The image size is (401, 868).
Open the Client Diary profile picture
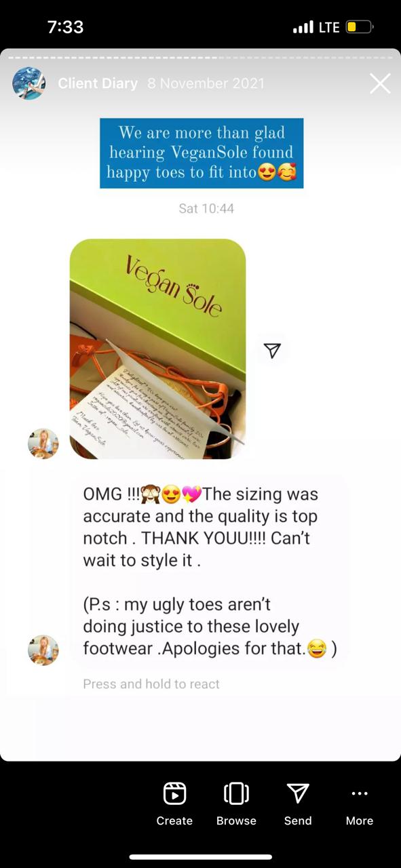click(x=29, y=83)
